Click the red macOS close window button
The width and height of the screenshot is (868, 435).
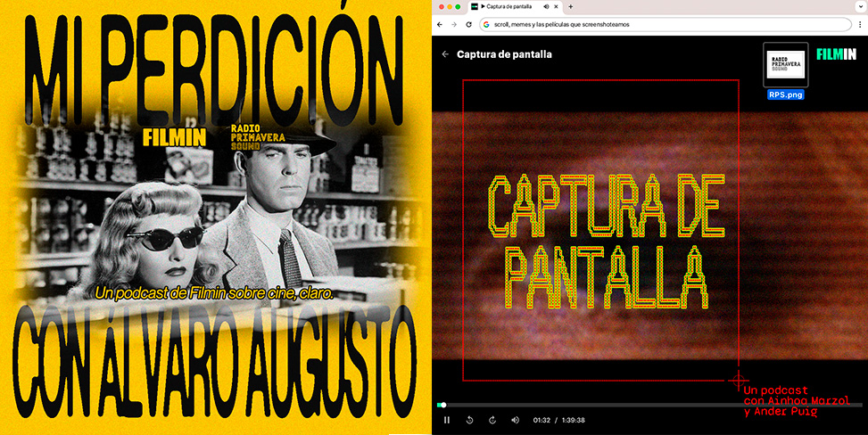pos(442,6)
